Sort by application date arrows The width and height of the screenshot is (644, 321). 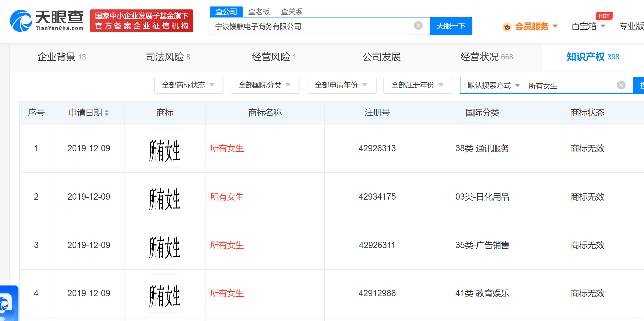coord(107,113)
